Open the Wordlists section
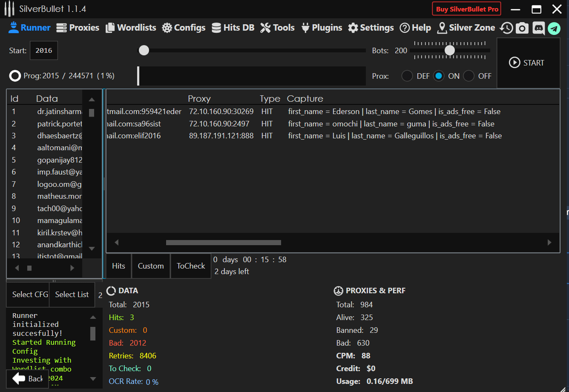 click(x=131, y=28)
